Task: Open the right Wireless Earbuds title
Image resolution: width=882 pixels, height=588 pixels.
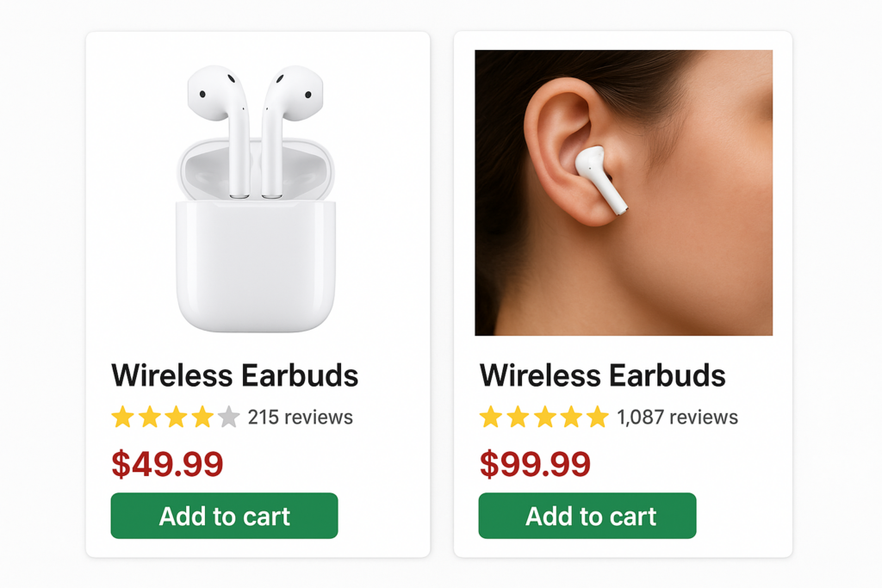Action: pos(602,375)
